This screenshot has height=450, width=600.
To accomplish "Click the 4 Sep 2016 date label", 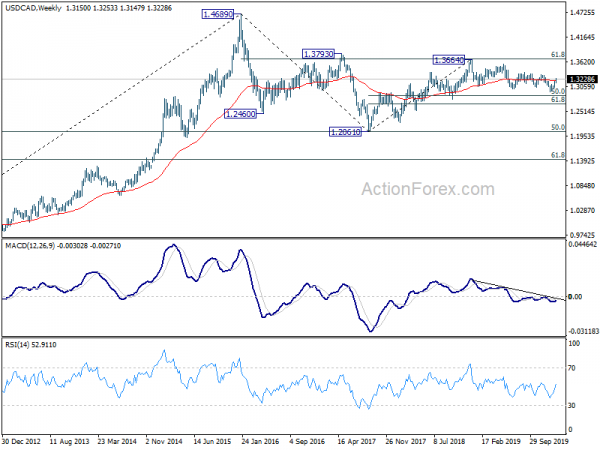I will pyautogui.click(x=307, y=441).
